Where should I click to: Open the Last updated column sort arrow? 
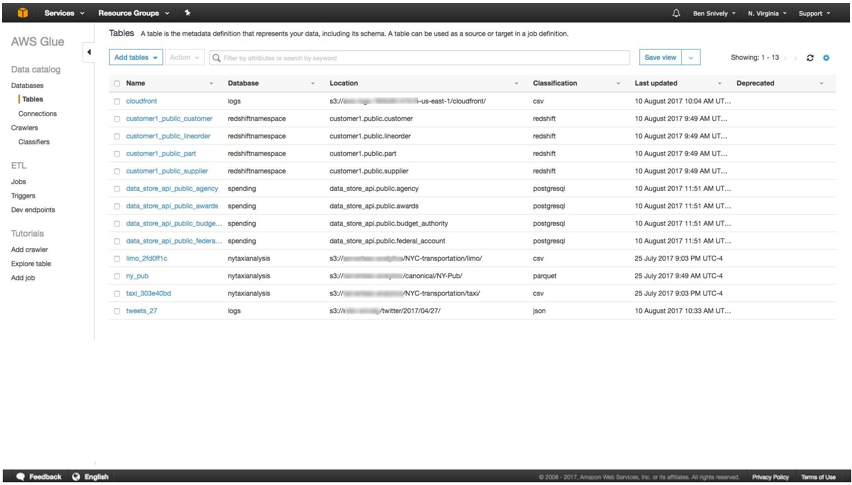tap(719, 84)
